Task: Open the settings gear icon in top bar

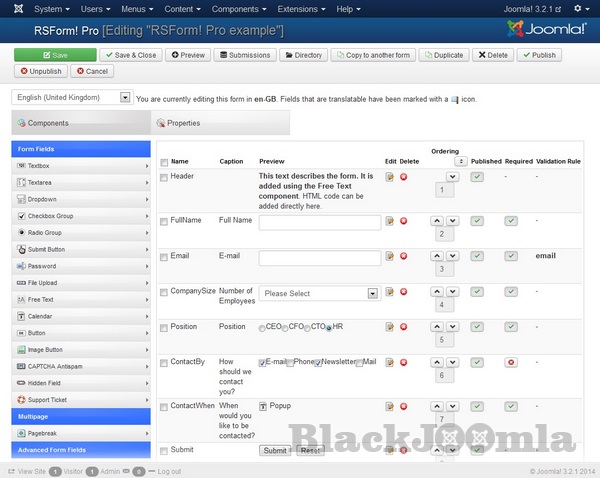Action: (576, 9)
